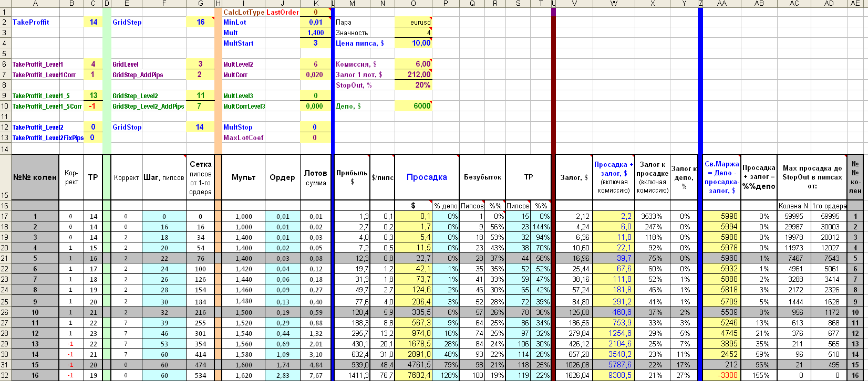Image resolution: width=868 pixels, height=381 pixels.
Task: Click the Прибыль $ header cell
Action: pos(352,177)
